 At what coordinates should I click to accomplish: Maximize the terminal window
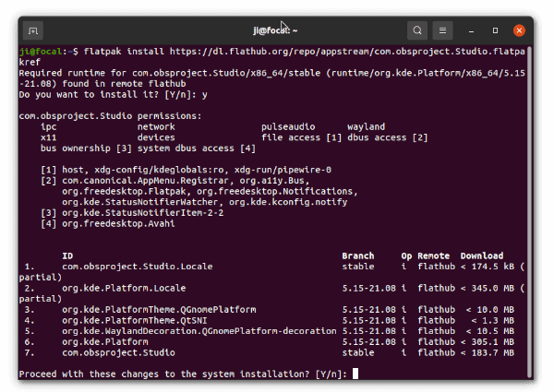point(495,30)
